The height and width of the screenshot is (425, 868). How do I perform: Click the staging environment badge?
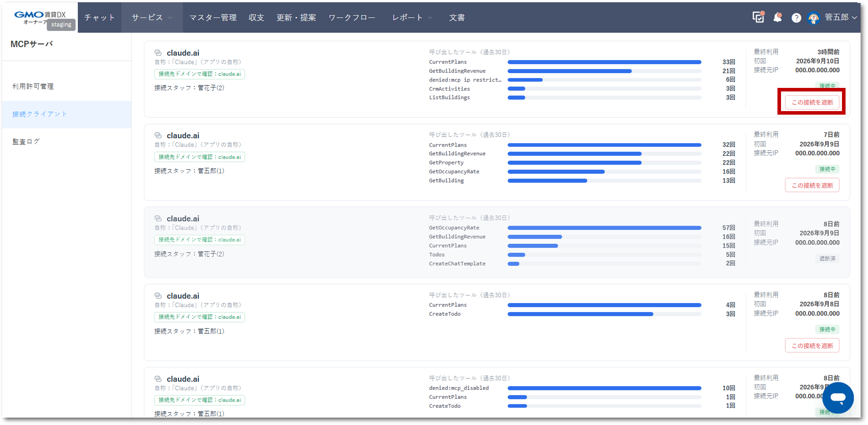click(x=61, y=24)
